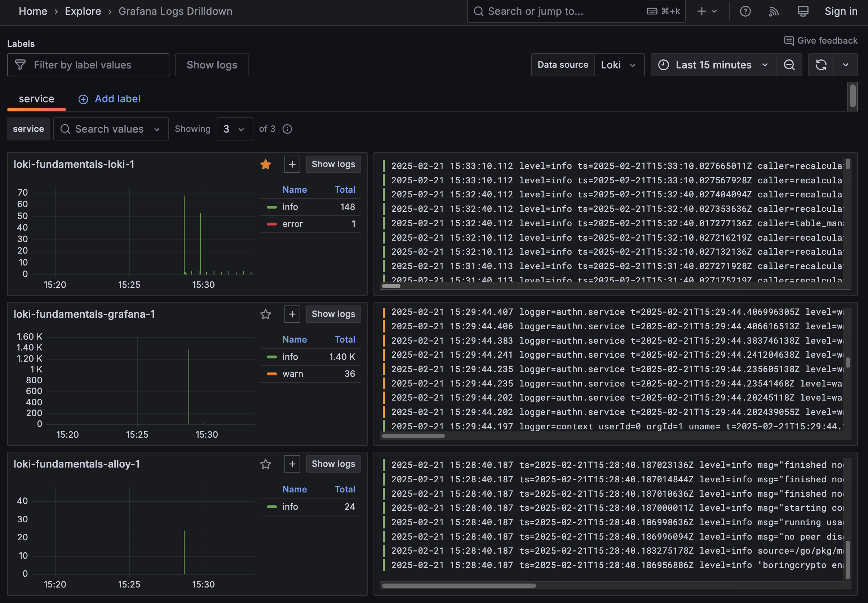This screenshot has height=603, width=868.
Task: Switch to the service label tab
Action: pyautogui.click(x=36, y=99)
